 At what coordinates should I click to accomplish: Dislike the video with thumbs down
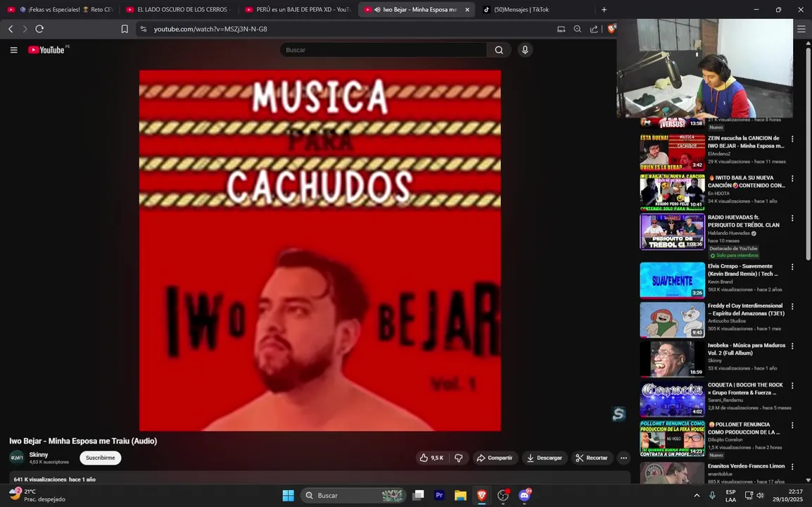[458, 458]
